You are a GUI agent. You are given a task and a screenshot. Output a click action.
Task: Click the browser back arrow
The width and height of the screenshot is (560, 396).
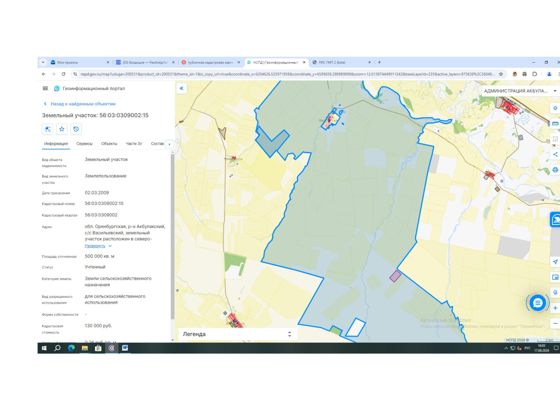click(44, 74)
